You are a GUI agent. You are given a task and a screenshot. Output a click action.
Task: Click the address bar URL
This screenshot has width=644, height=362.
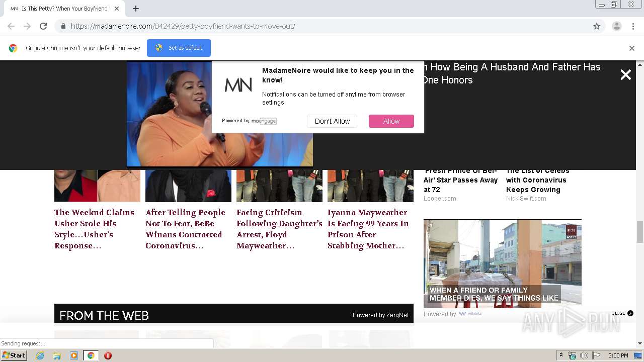183,26
